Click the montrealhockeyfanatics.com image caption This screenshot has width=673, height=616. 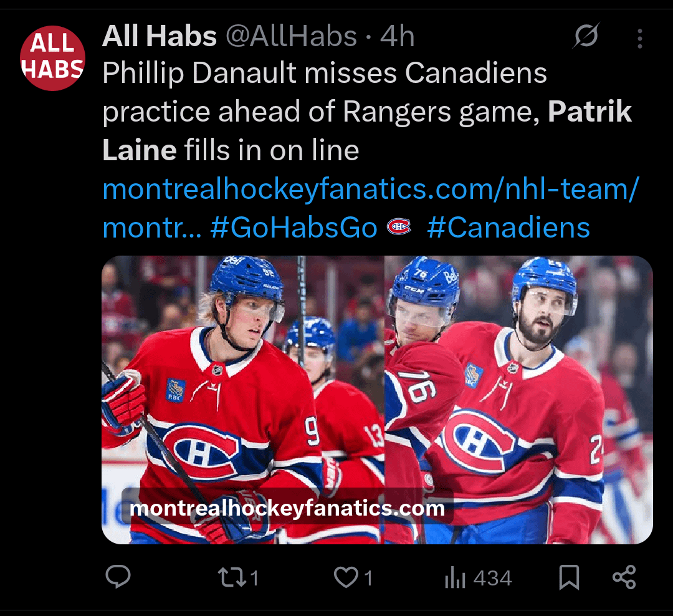pyautogui.click(x=287, y=508)
